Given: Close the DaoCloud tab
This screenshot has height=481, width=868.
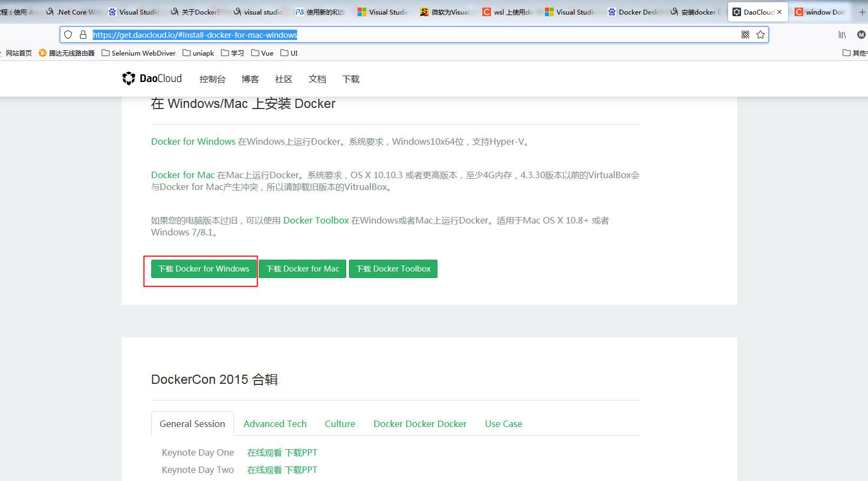Looking at the screenshot, I should (x=779, y=12).
